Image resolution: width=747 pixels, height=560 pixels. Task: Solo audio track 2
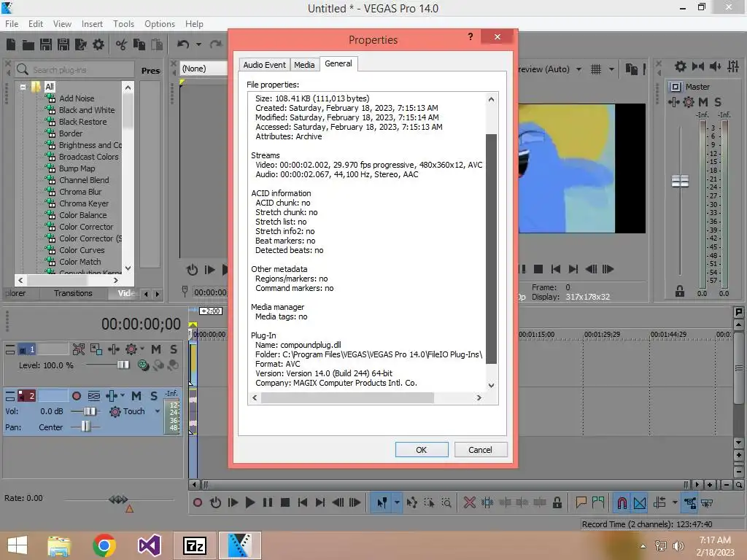[154, 396]
